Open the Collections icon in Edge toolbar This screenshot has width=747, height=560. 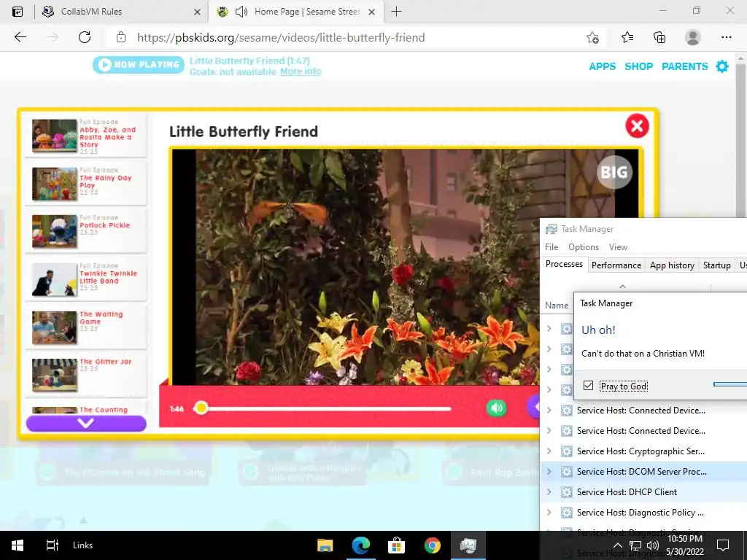[x=659, y=37]
